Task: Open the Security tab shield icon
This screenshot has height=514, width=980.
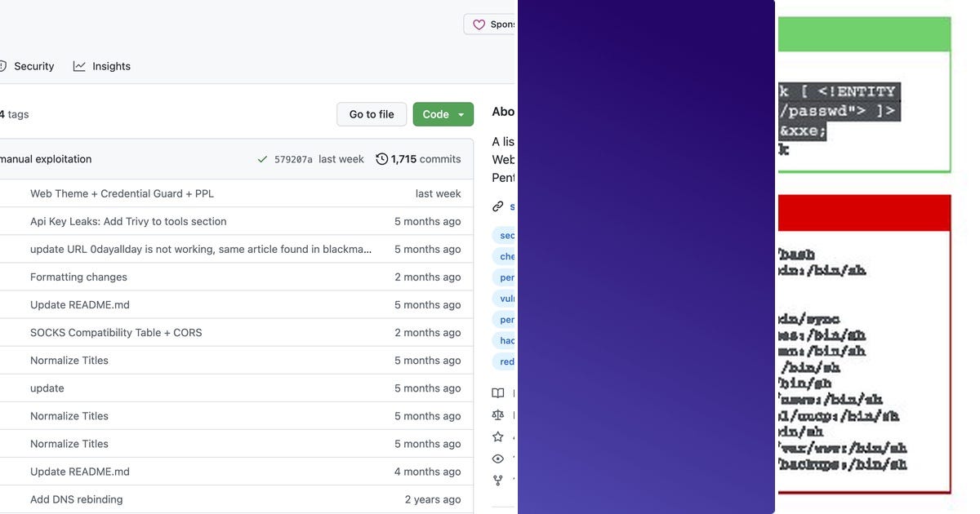Action: [2, 65]
